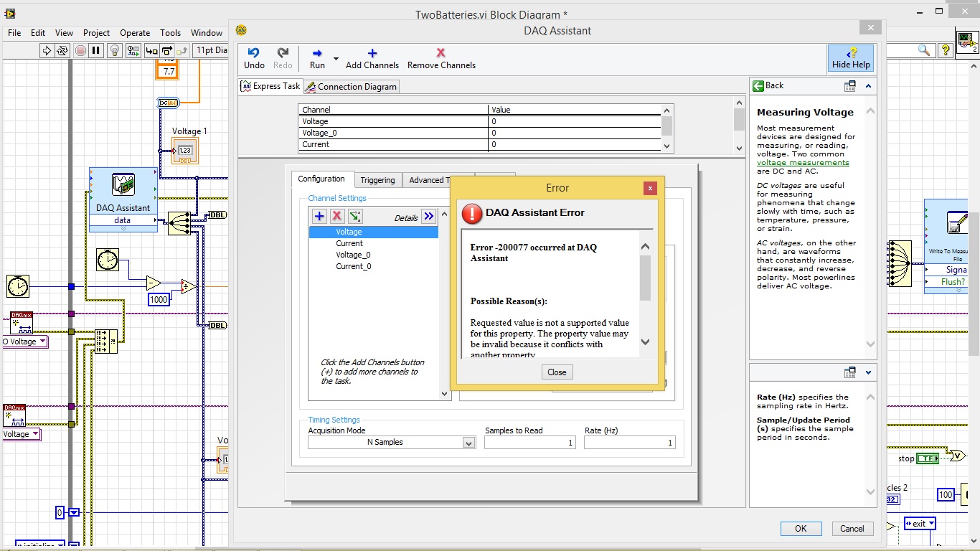Image resolution: width=980 pixels, height=551 pixels.
Task: Switch to the Connection Diagram tab
Action: click(x=351, y=86)
